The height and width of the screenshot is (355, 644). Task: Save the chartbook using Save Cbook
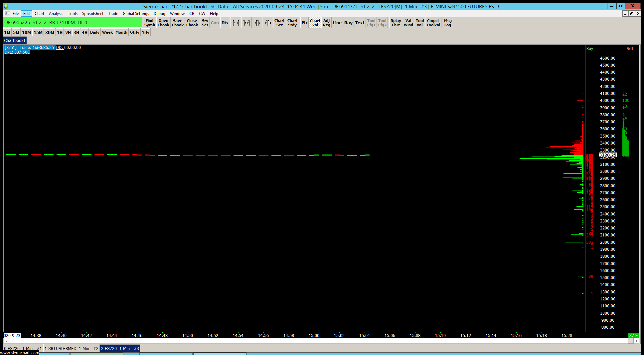tap(178, 23)
